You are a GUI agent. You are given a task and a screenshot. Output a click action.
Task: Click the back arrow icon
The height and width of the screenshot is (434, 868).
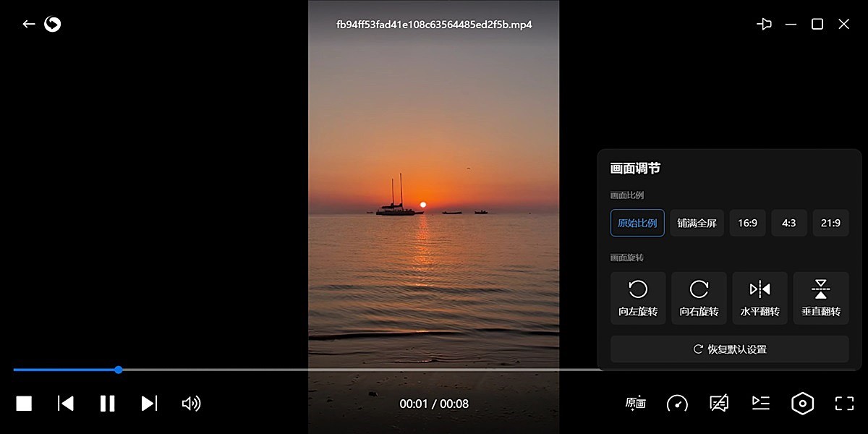tap(29, 25)
